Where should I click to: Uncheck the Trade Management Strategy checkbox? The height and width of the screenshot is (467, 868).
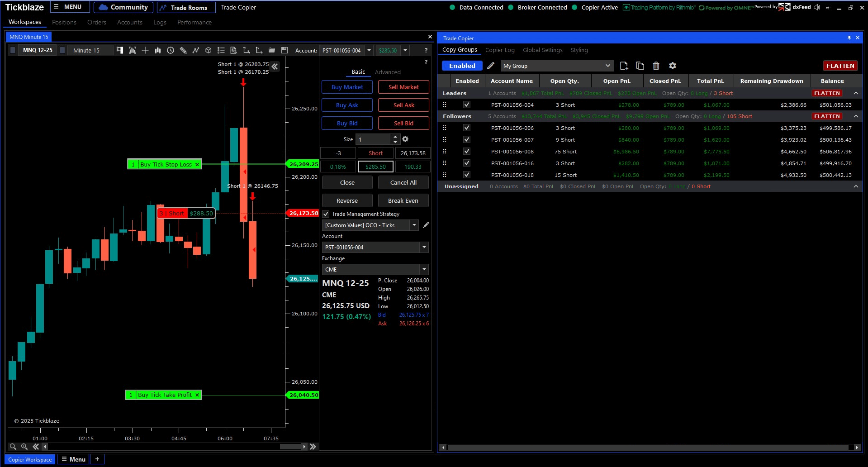[326, 214]
